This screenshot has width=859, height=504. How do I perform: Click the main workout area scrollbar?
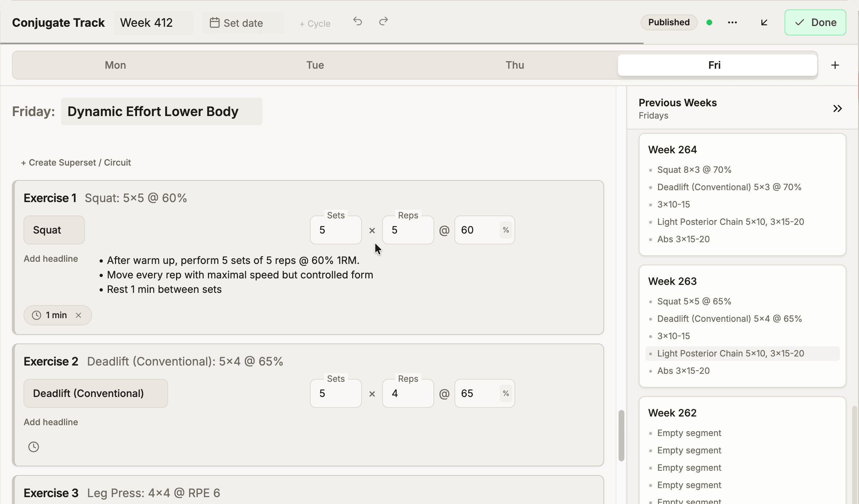click(x=621, y=436)
